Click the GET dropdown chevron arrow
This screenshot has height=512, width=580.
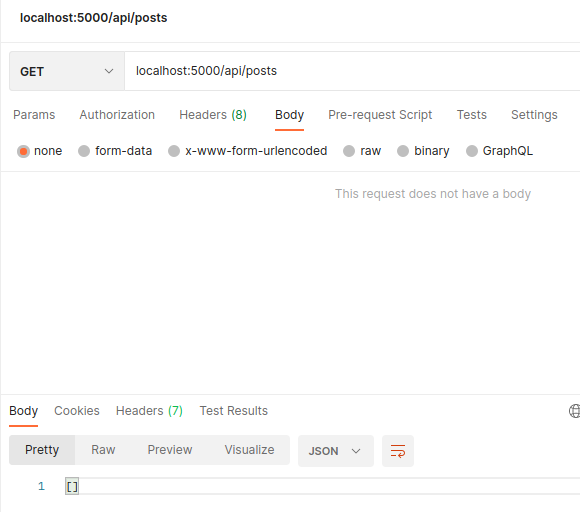109,71
